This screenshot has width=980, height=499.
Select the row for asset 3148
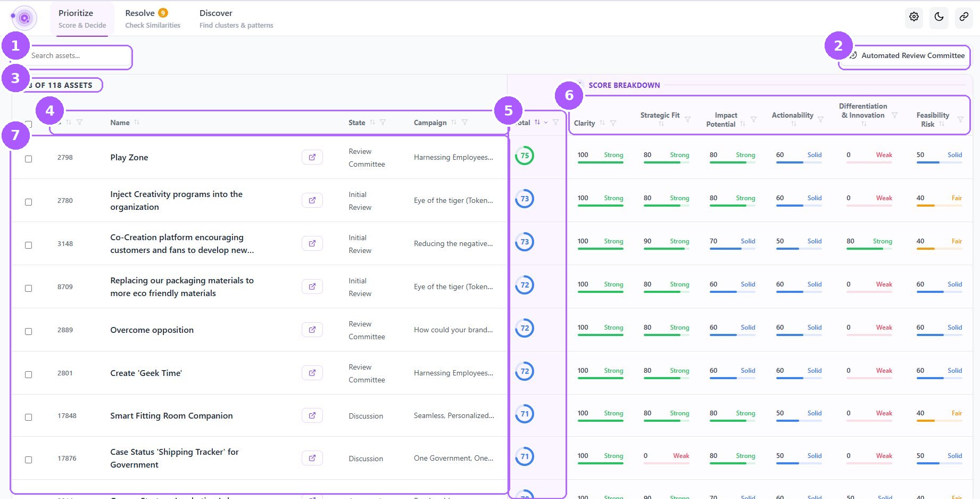coord(29,245)
